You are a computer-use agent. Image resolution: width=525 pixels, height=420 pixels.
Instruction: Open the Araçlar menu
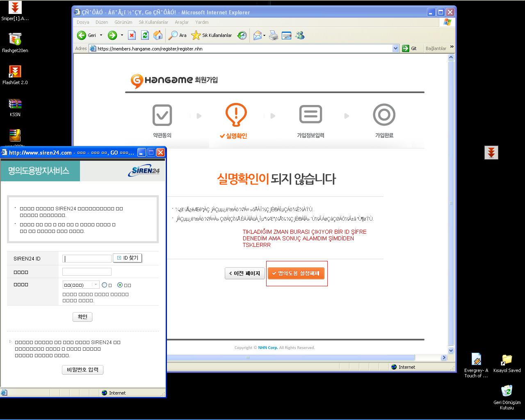pyautogui.click(x=182, y=22)
